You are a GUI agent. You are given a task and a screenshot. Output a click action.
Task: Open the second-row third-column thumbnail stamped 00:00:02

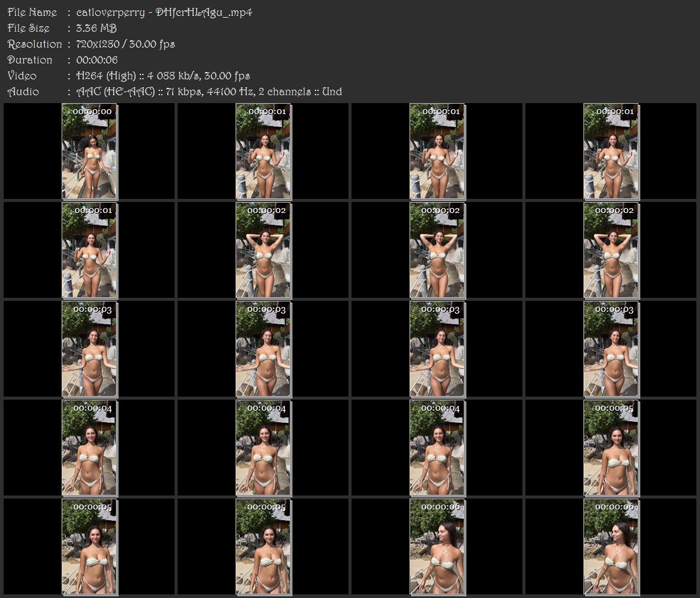coord(438,250)
